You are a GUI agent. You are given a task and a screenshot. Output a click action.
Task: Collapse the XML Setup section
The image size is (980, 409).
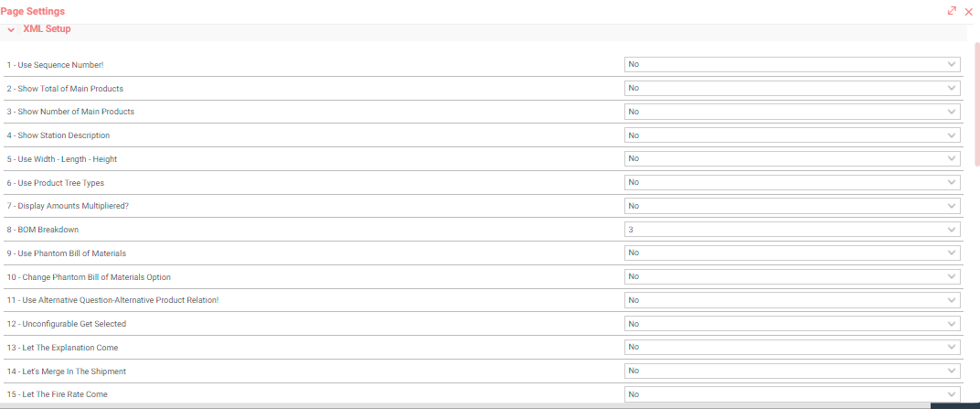11,29
